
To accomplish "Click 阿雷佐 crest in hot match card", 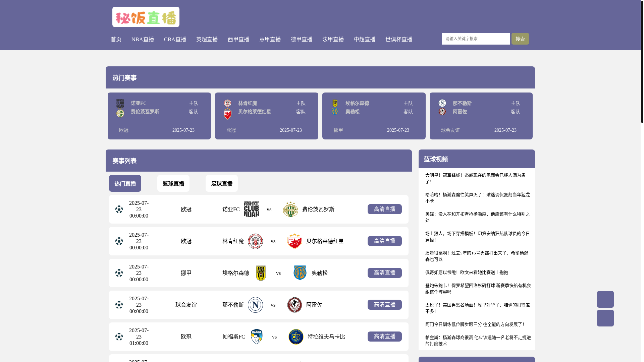I will click(x=442, y=111).
